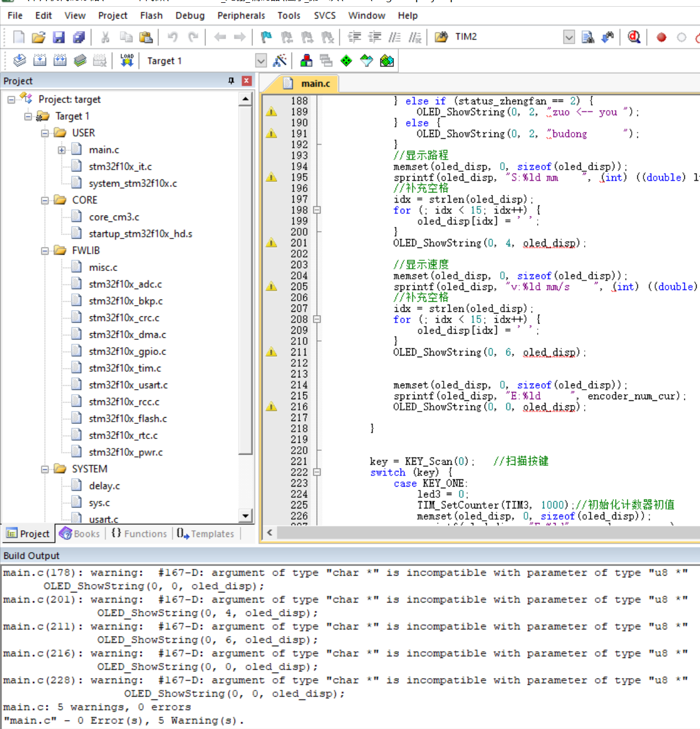Open the TIM2 search combo dropdown arrow

point(569,37)
